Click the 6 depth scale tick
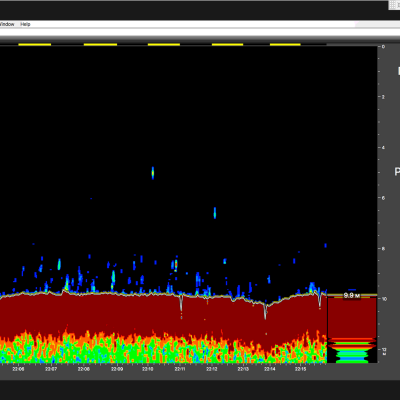The height and width of the screenshot is (400, 400). (x=383, y=198)
